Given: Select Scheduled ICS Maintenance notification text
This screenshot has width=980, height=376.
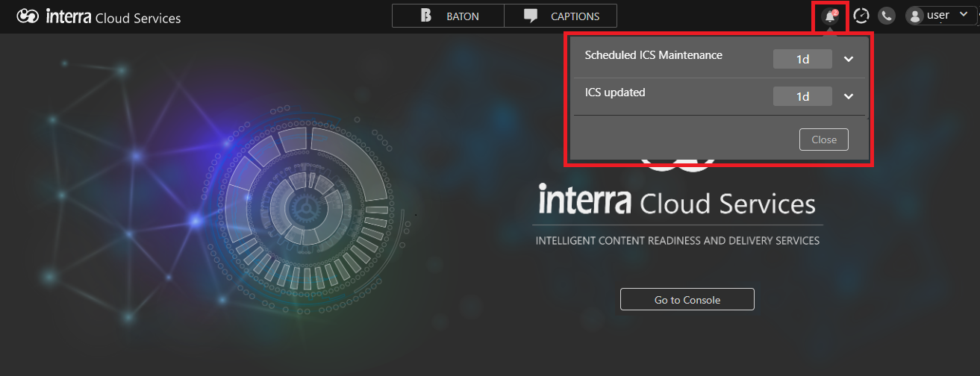Looking at the screenshot, I should [x=654, y=55].
